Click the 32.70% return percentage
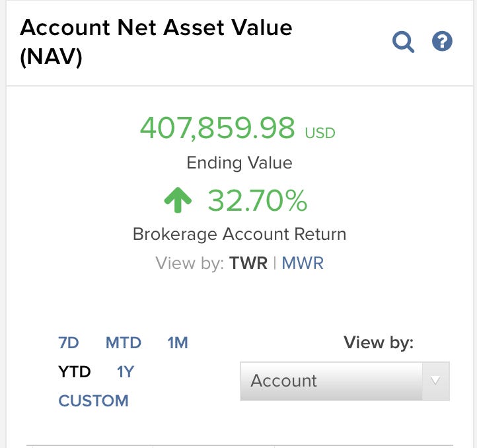This screenshot has height=448, width=477. point(258,200)
